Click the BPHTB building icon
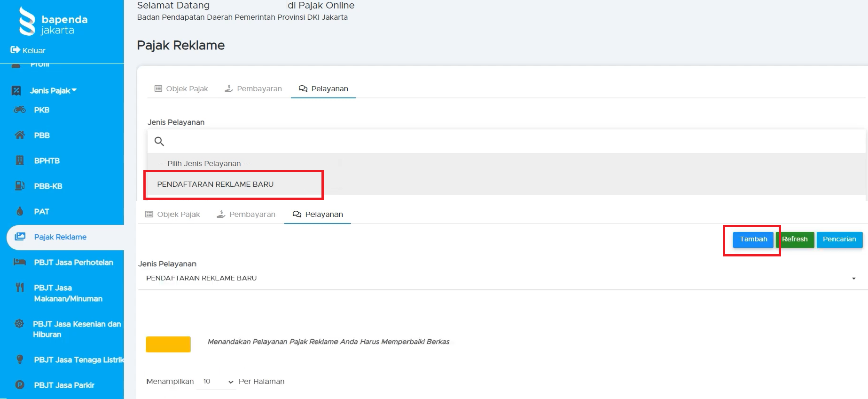Image resolution: width=868 pixels, height=399 pixels. point(20,160)
